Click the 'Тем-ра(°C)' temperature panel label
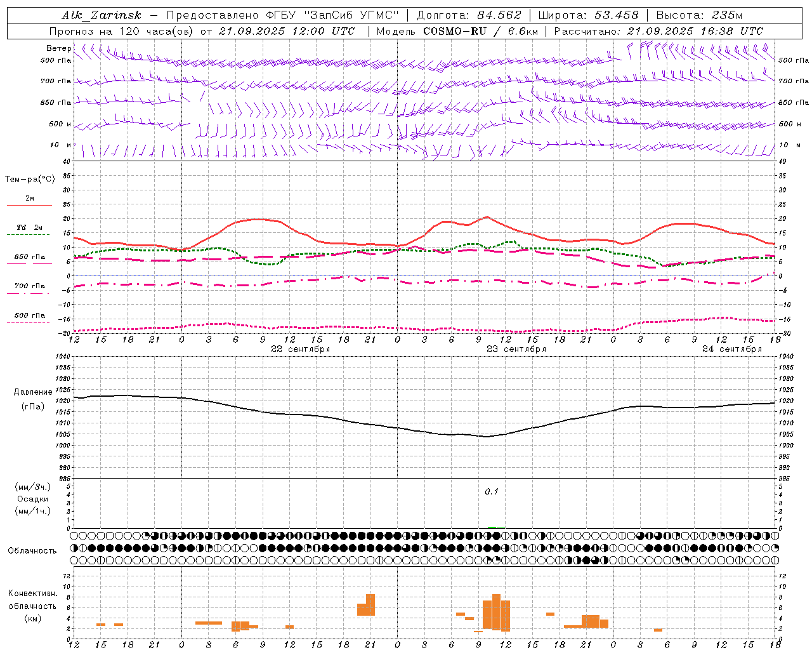The width and height of the screenshot is (812, 650). (30, 180)
